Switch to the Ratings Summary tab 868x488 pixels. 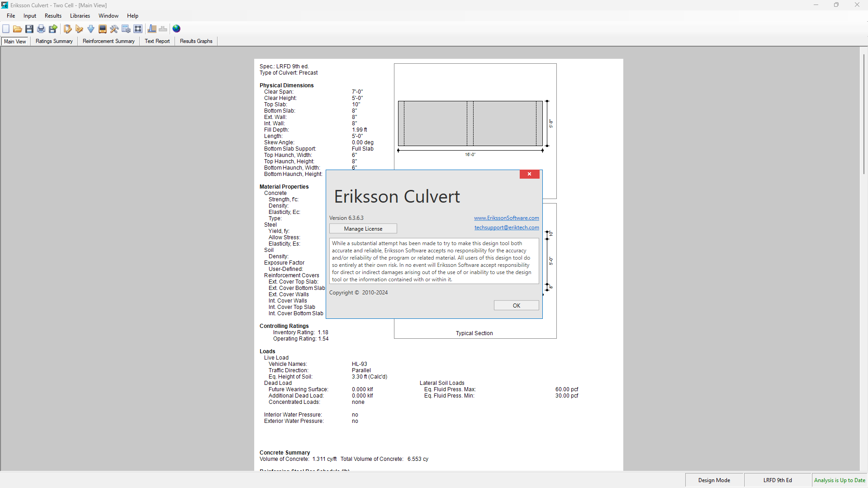tap(54, 41)
